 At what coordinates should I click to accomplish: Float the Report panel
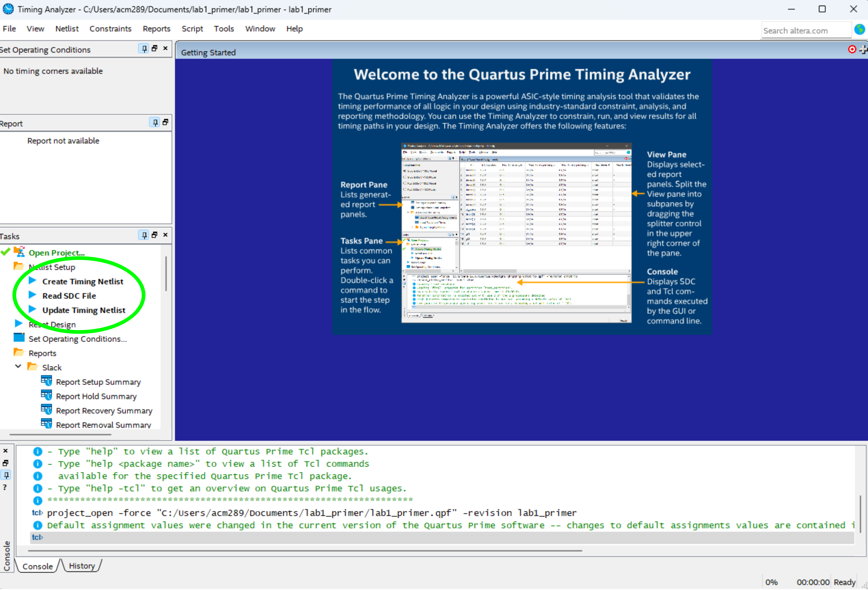point(165,122)
